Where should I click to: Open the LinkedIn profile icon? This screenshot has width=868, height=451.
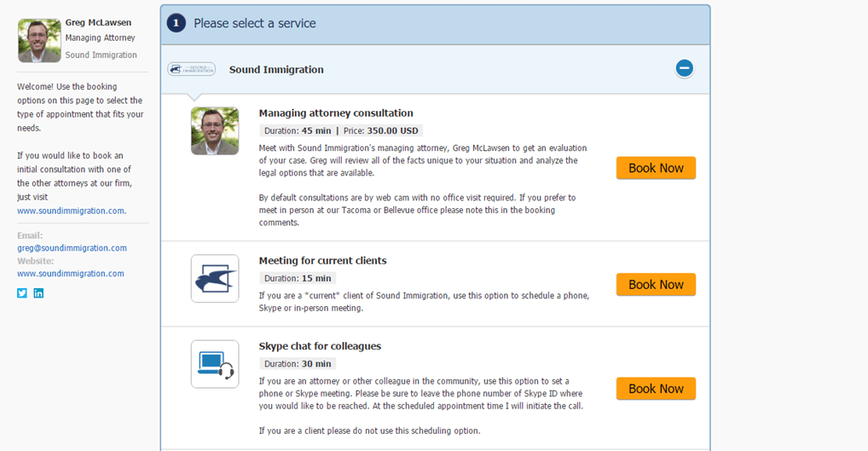38,293
